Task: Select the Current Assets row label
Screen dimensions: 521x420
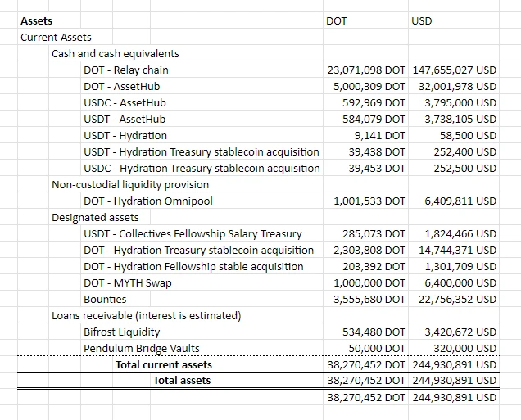Action: [x=56, y=37]
